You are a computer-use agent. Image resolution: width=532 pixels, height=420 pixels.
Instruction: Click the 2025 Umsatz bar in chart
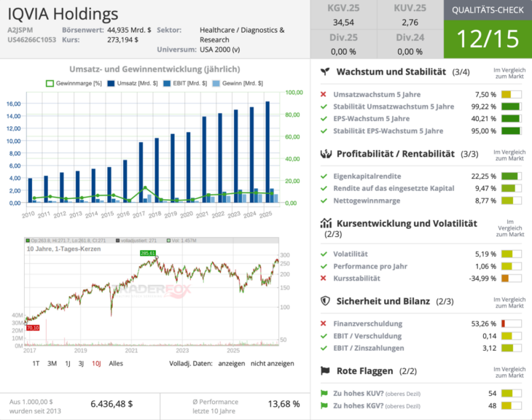coord(267,152)
